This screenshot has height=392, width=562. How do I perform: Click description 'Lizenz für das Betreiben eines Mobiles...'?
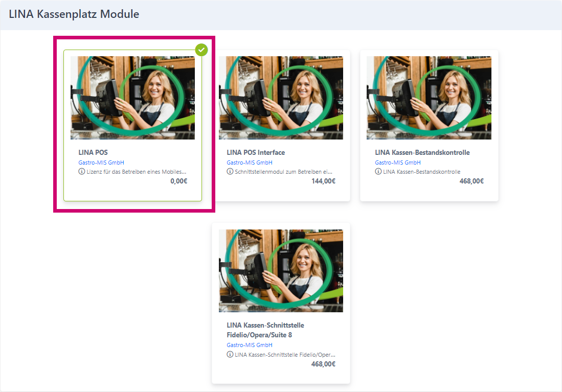click(x=137, y=172)
